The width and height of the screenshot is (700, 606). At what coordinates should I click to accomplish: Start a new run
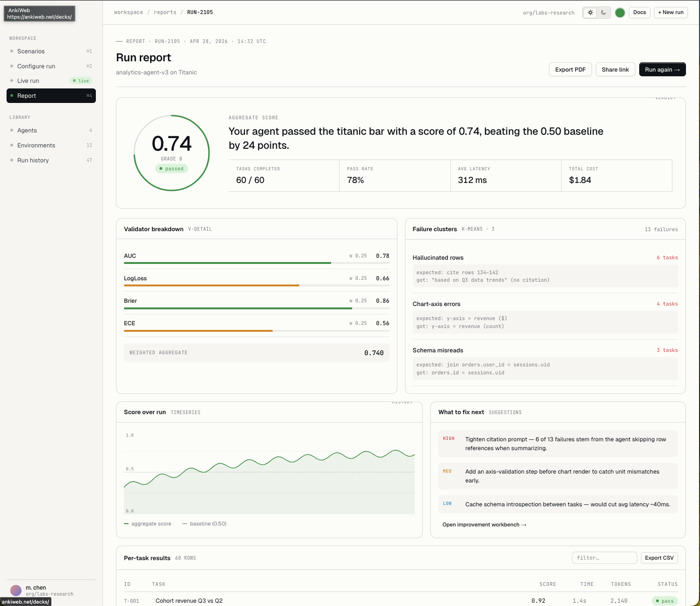click(671, 13)
